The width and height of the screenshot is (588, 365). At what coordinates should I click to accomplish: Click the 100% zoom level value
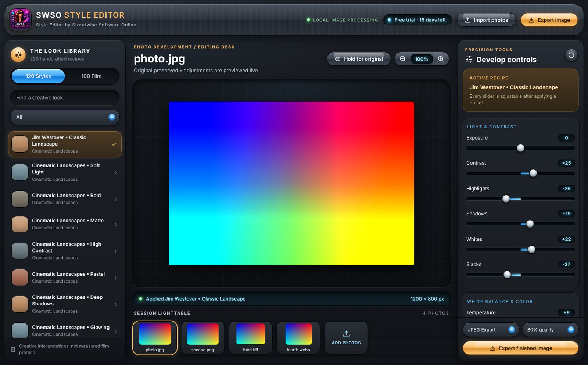[x=422, y=59]
